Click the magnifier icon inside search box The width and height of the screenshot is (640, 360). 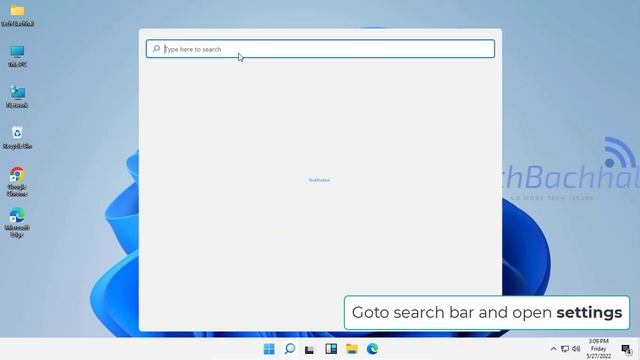[156, 49]
